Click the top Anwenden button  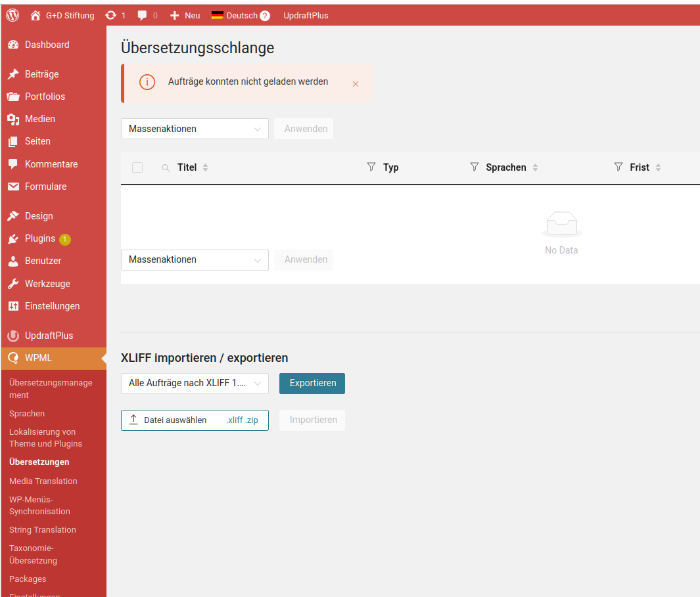(x=304, y=129)
